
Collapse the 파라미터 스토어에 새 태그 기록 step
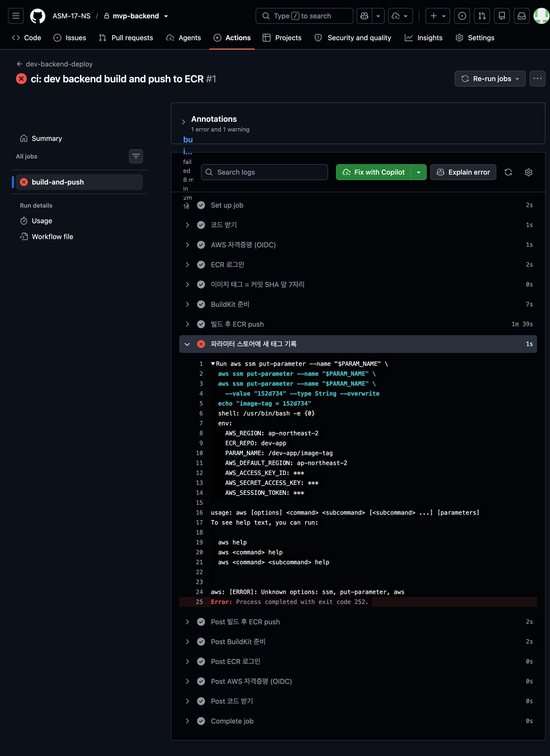point(358,344)
